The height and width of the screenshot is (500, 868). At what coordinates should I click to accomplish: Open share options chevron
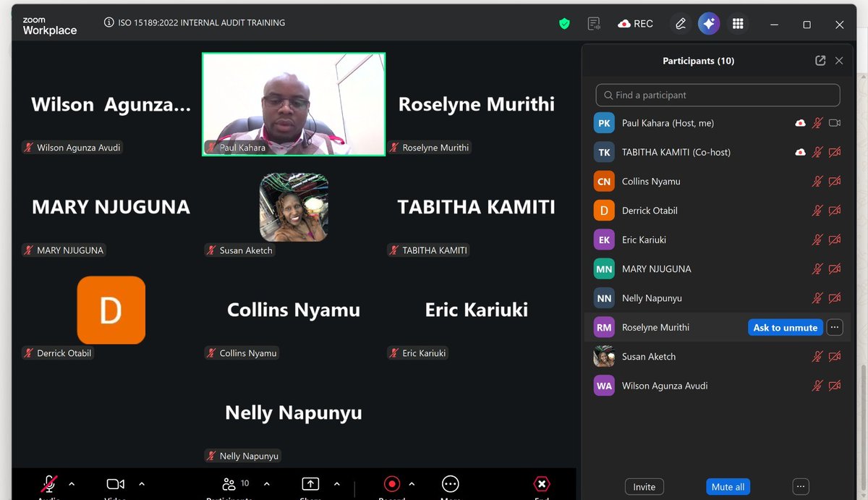(x=336, y=484)
